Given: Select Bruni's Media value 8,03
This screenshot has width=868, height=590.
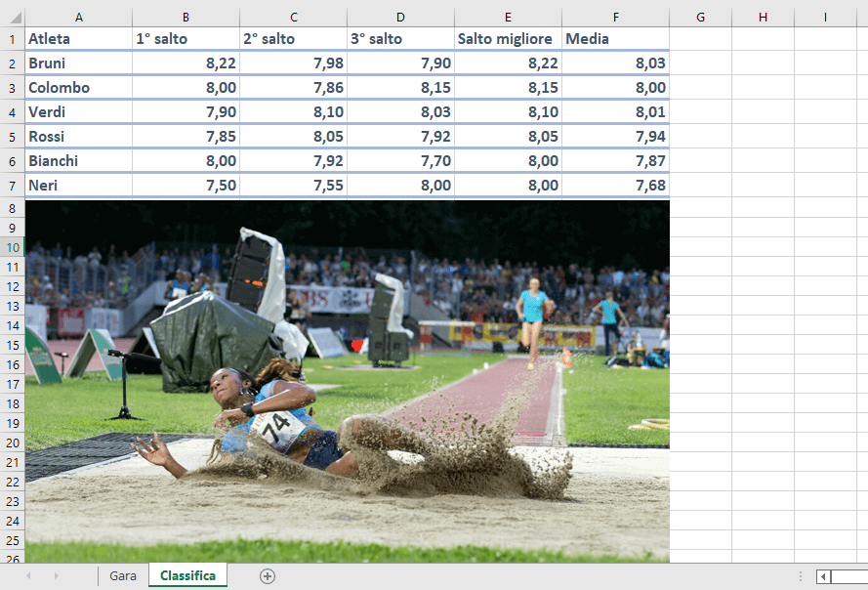Looking at the screenshot, I should pos(615,63).
